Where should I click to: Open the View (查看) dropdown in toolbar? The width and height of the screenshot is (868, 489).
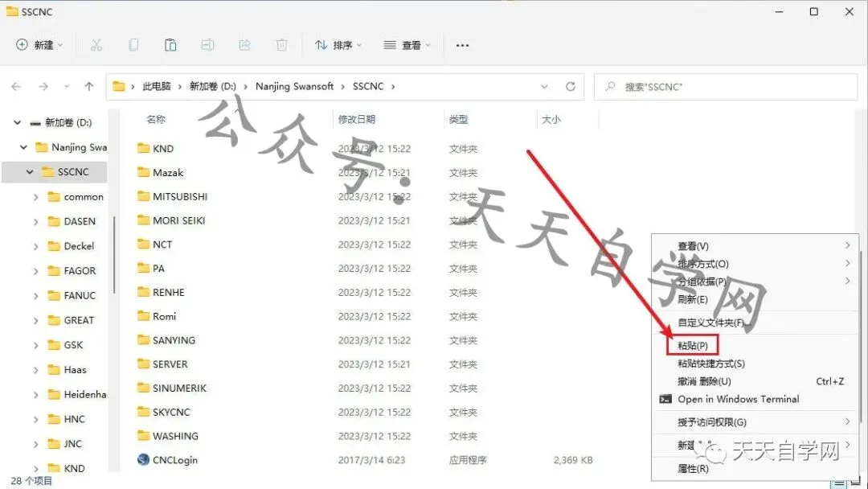tap(407, 45)
